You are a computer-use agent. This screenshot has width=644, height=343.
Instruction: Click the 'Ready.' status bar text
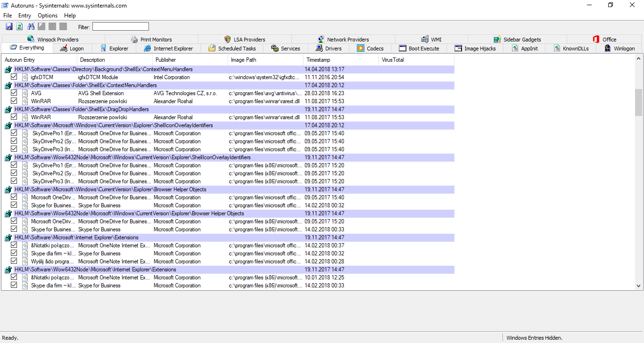(10, 338)
